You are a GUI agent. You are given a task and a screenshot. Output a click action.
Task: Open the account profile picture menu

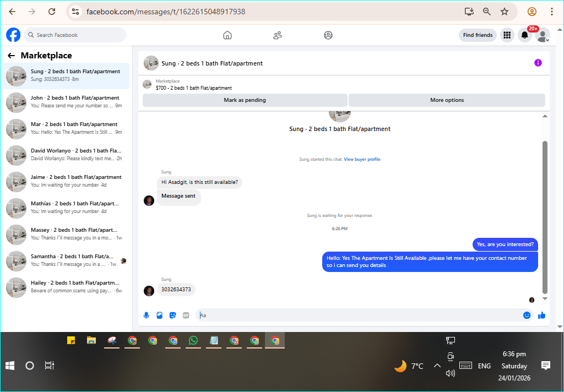[543, 35]
